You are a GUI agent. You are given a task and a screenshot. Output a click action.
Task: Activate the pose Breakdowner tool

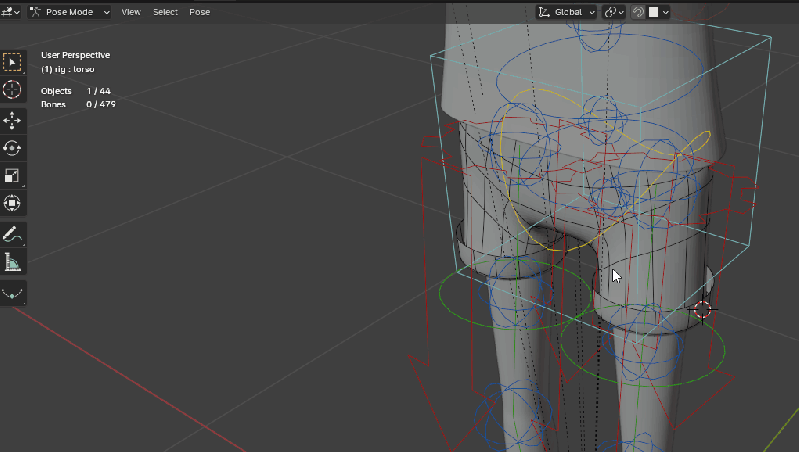click(12, 293)
